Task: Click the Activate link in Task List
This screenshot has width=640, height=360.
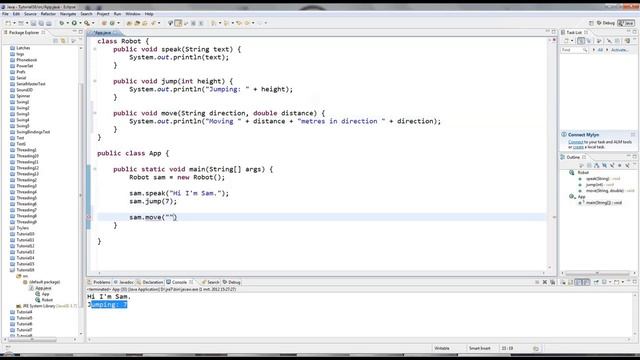Action: 619,50
